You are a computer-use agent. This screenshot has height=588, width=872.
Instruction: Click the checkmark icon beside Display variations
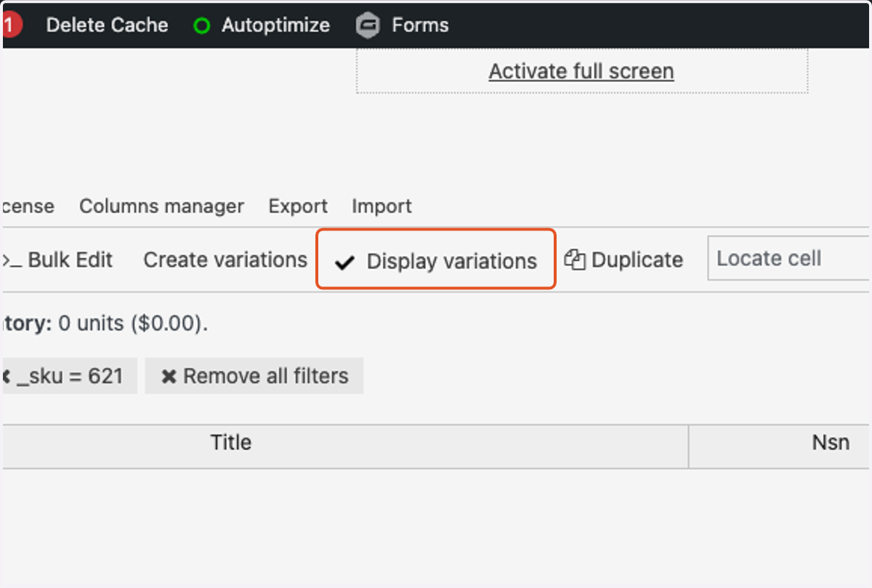point(344,262)
